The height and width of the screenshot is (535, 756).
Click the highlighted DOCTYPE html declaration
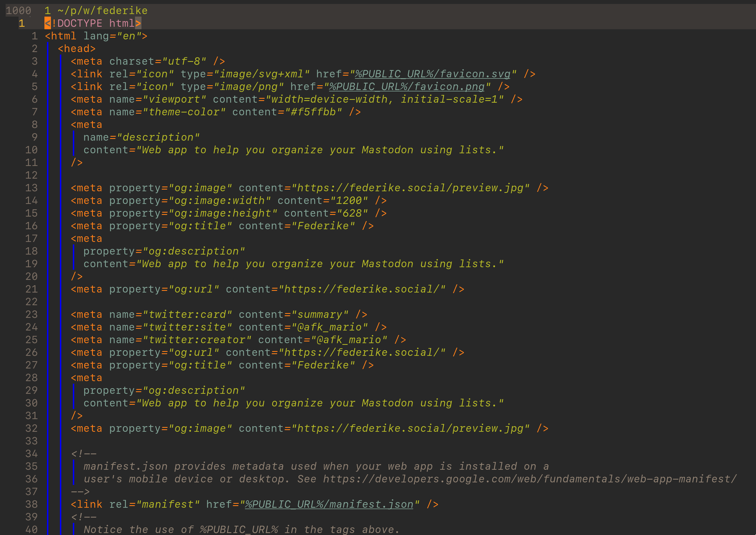92,23
